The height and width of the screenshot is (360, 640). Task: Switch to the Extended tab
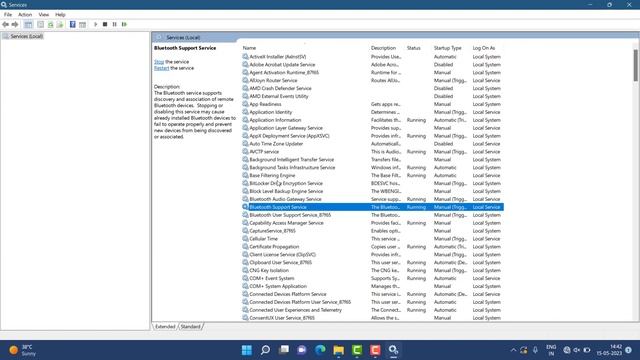pyautogui.click(x=165, y=327)
